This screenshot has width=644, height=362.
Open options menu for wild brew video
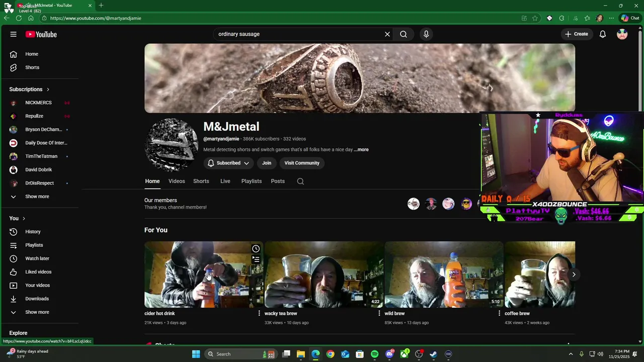499,313
